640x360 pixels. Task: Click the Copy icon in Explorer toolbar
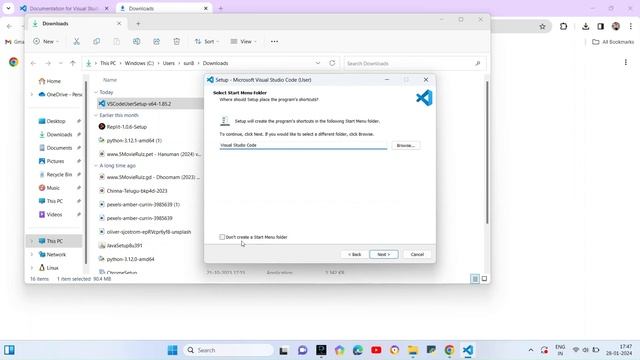[x=96, y=41]
